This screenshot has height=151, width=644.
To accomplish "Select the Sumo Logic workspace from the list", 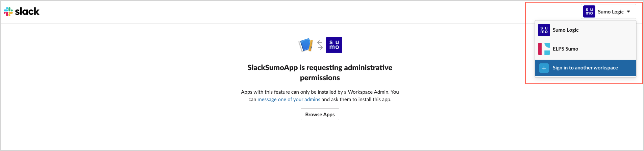I will (x=566, y=30).
